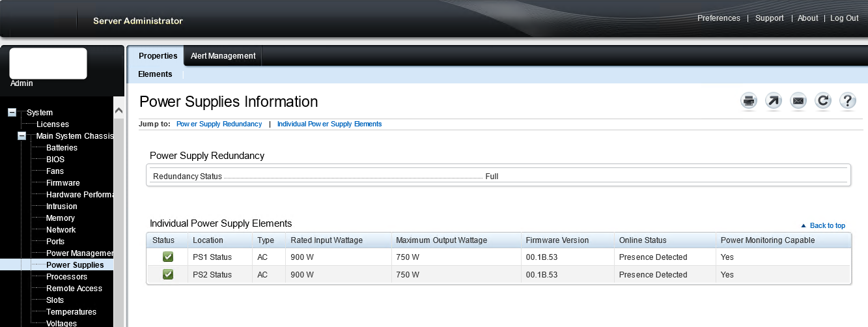Click the Refresh icon
This screenshot has height=327, width=868.
click(x=823, y=101)
